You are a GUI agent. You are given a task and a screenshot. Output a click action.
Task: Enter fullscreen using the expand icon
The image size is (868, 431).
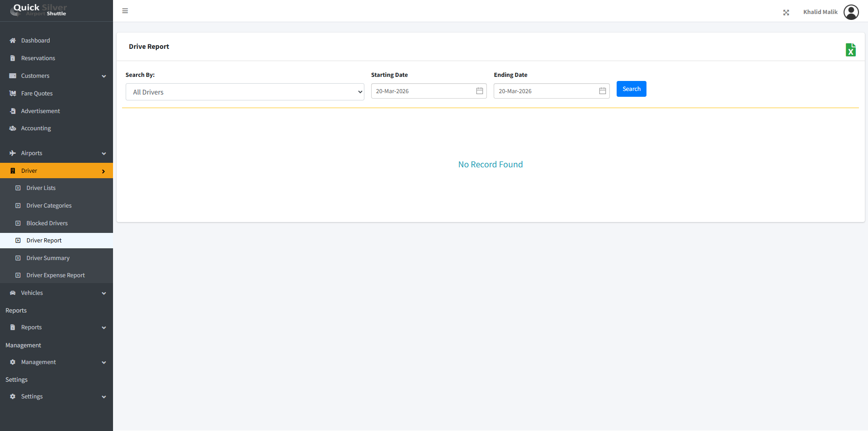click(786, 13)
